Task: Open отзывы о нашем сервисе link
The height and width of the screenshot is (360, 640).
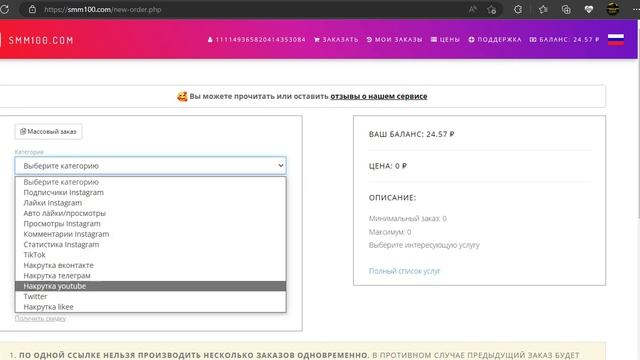Action: [379, 96]
